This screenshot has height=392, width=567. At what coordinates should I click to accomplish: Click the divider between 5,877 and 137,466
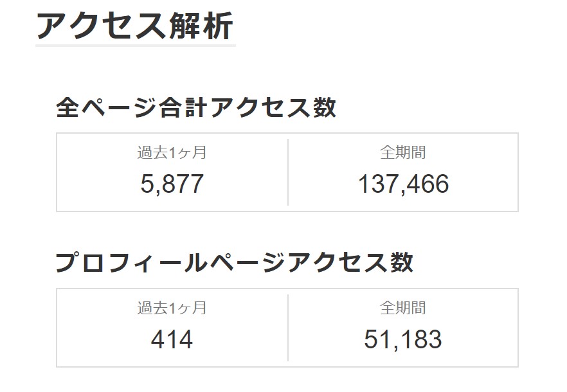tap(288, 172)
